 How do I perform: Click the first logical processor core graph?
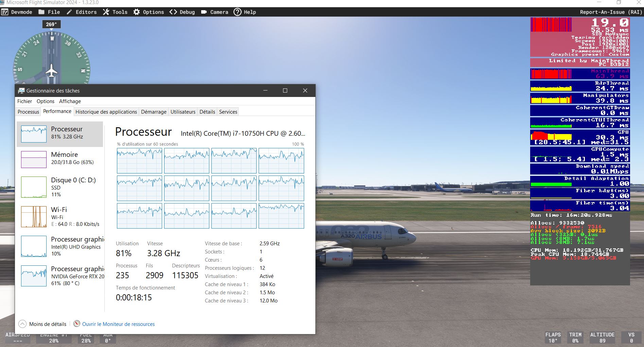pyautogui.click(x=139, y=161)
